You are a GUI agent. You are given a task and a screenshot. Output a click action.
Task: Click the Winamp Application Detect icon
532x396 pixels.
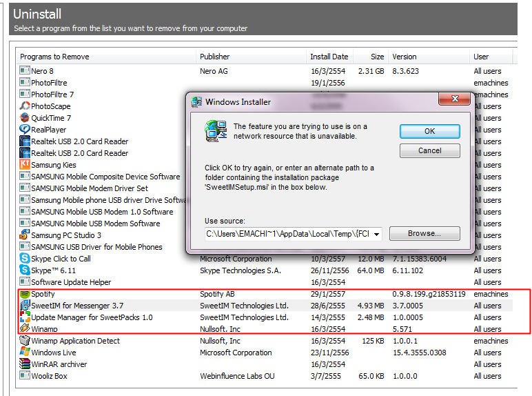coord(24,341)
